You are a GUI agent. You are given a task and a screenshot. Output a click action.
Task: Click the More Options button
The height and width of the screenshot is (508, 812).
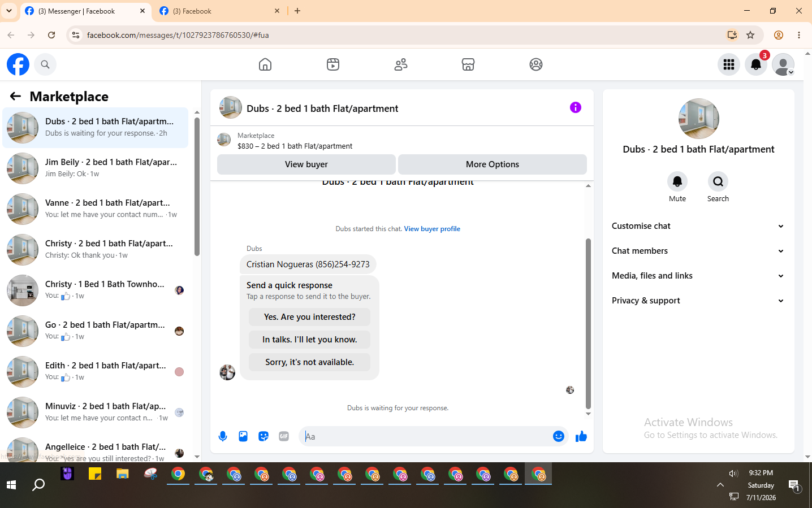click(493, 164)
